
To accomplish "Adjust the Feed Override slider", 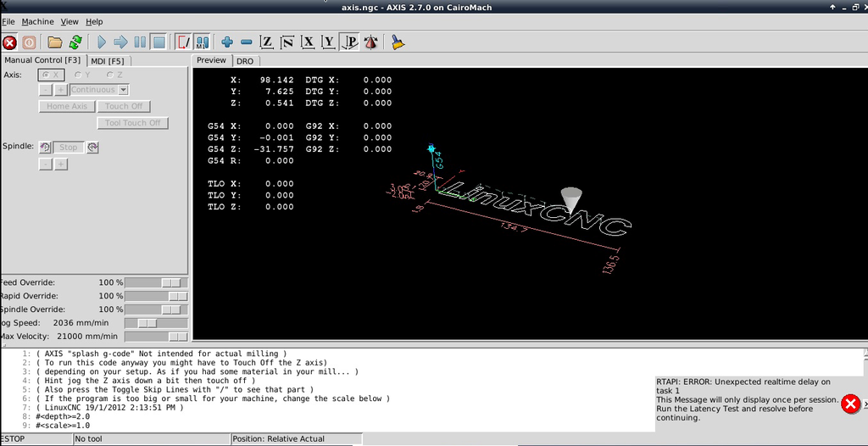I will [156, 282].
